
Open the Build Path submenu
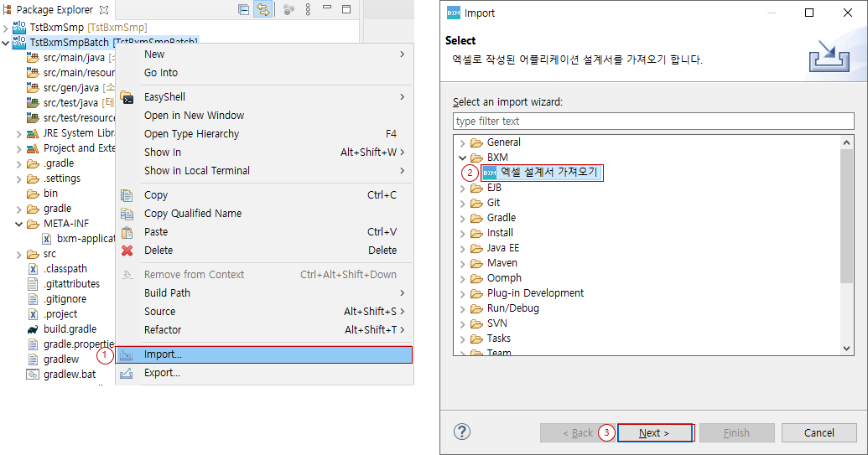click(x=167, y=293)
